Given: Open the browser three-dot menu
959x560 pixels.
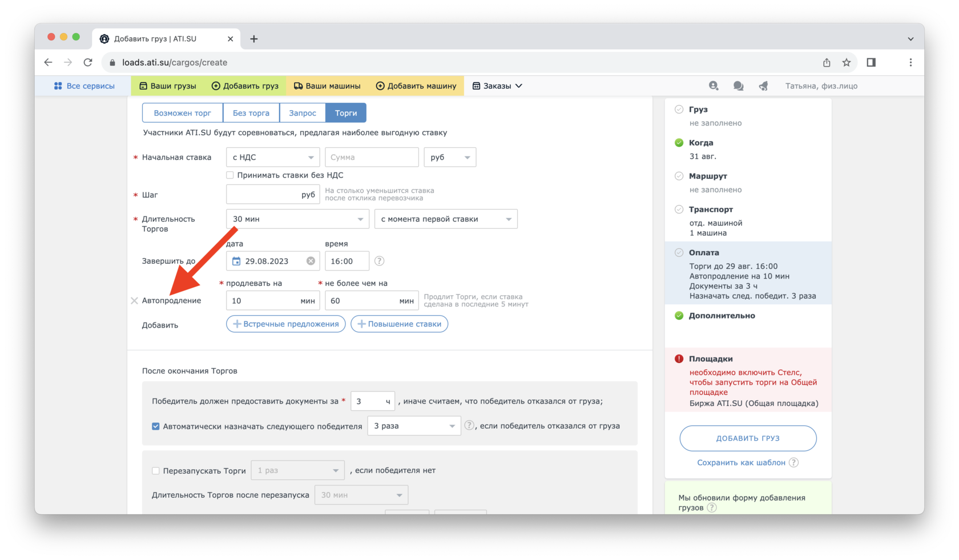Looking at the screenshot, I should [910, 62].
